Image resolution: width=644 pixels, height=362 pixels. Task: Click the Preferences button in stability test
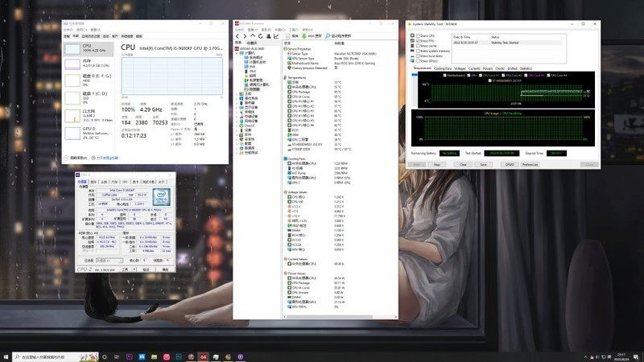pyautogui.click(x=530, y=164)
